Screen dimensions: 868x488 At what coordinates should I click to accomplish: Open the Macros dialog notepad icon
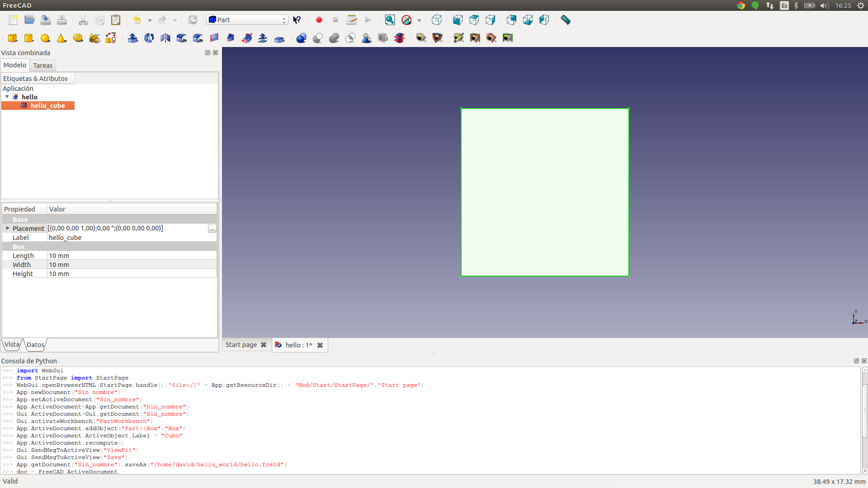pyautogui.click(x=352, y=20)
